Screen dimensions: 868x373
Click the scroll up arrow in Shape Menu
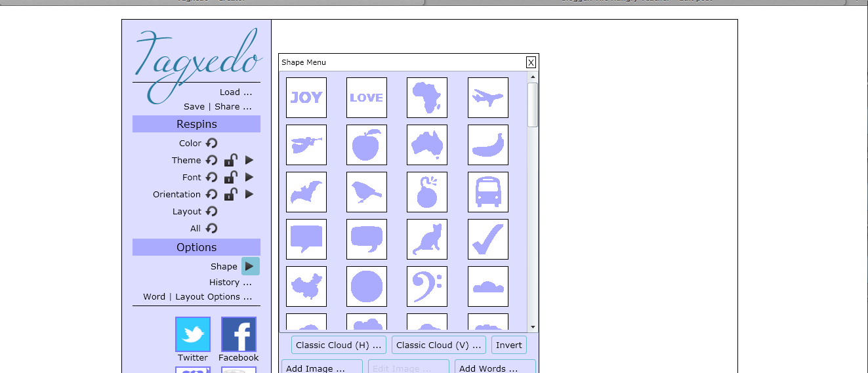click(533, 77)
